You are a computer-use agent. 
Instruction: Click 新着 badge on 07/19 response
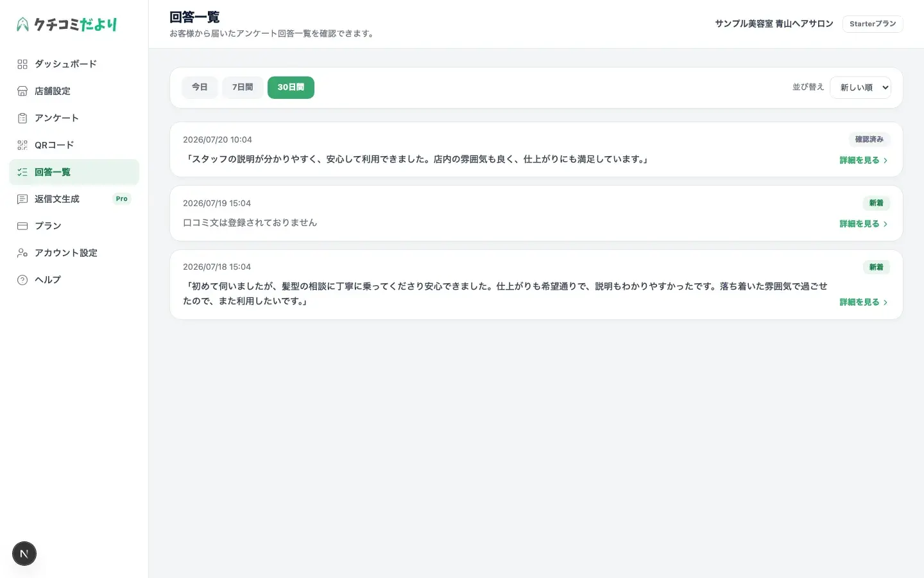[877, 203]
